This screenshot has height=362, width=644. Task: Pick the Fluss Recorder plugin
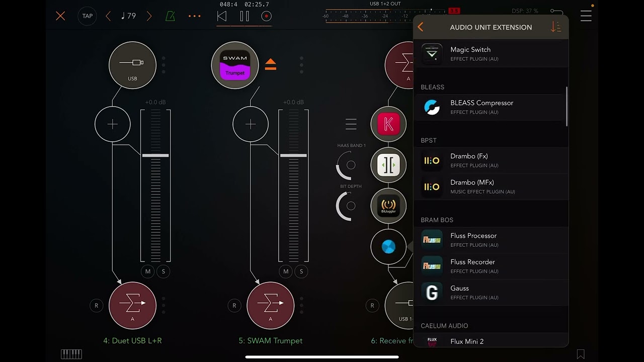click(491, 266)
